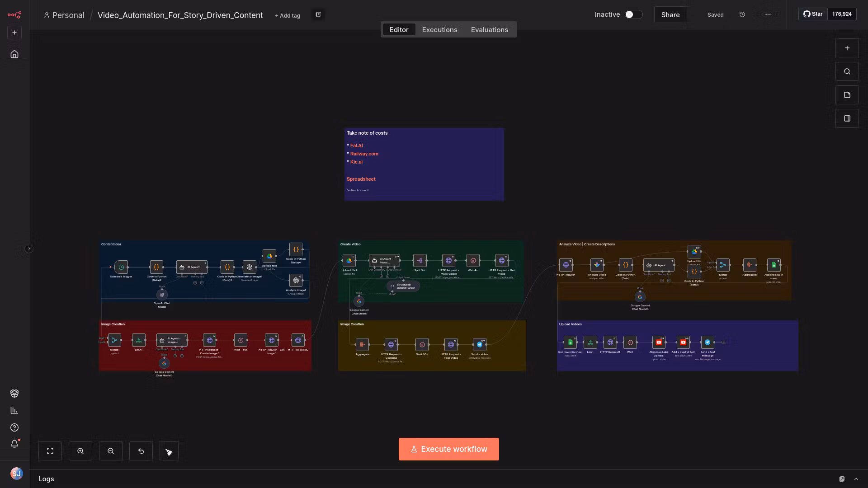Open the SJ user account avatar
868x488 pixels.
(17, 474)
